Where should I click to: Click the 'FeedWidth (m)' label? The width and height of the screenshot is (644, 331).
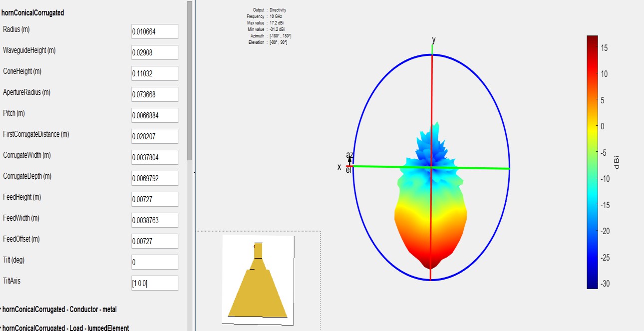[21, 218]
